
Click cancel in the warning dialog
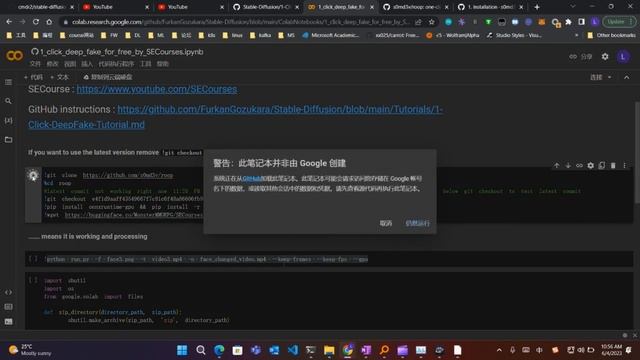point(386,223)
